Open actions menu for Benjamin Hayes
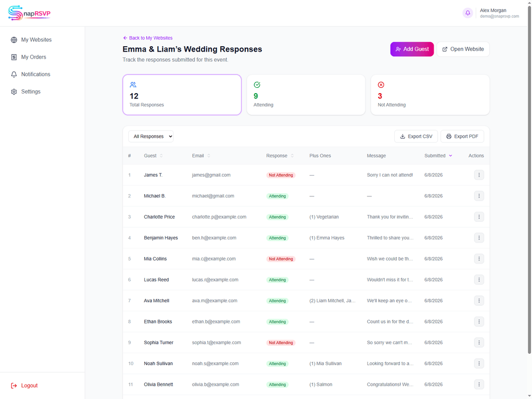Image resolution: width=532 pixels, height=399 pixels. (x=479, y=238)
